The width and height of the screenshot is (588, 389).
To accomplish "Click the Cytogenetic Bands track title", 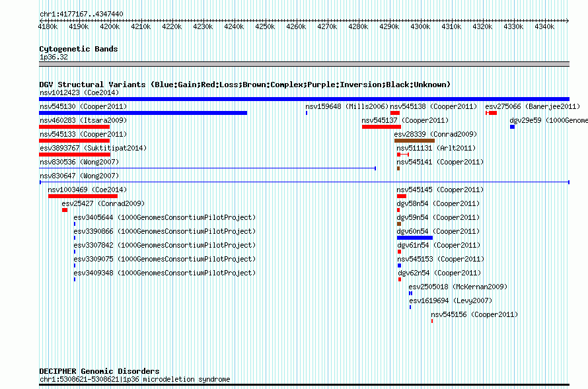I will (x=79, y=49).
